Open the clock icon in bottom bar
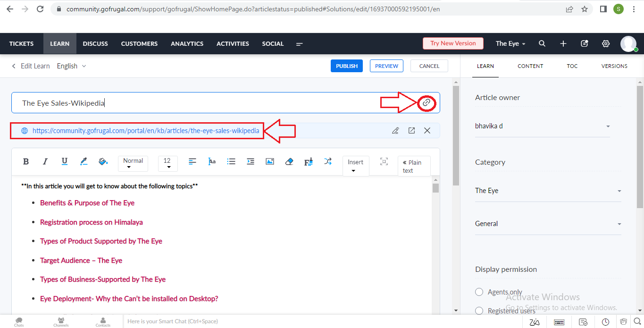 tap(605, 322)
